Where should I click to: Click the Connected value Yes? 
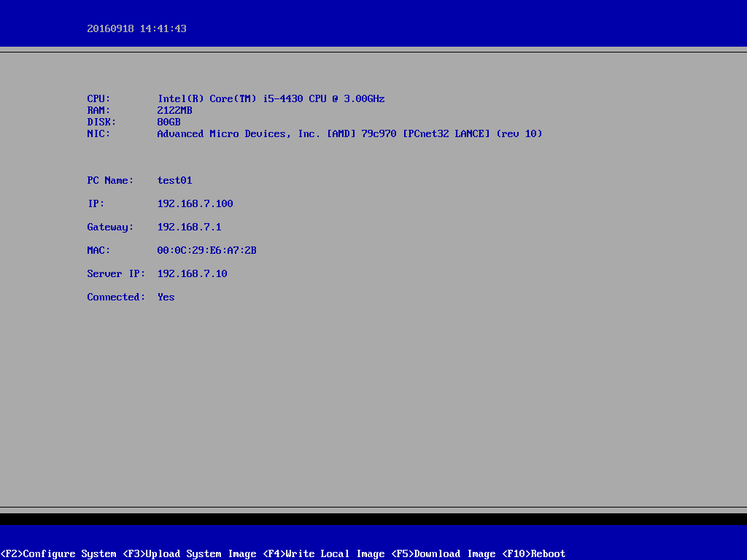166,297
